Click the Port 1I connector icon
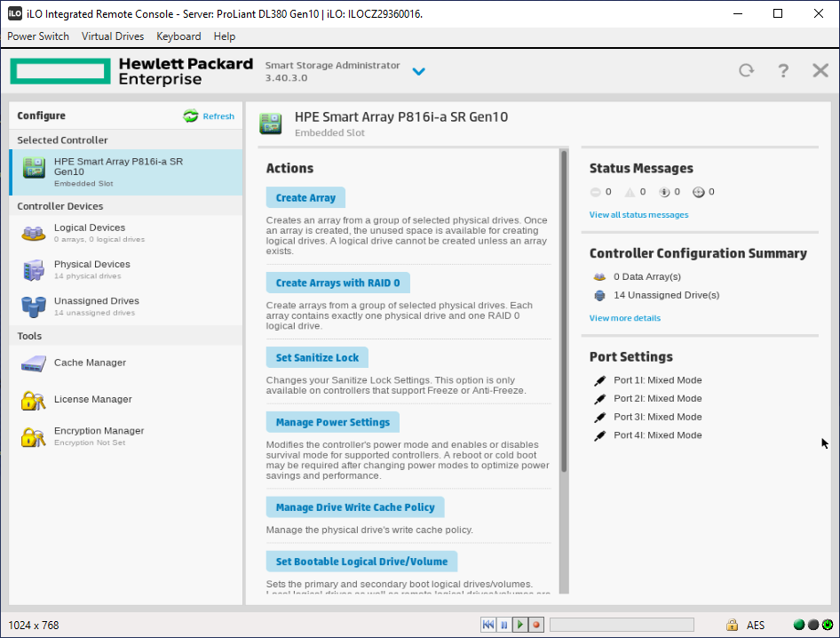This screenshot has width=840, height=638. [x=600, y=380]
